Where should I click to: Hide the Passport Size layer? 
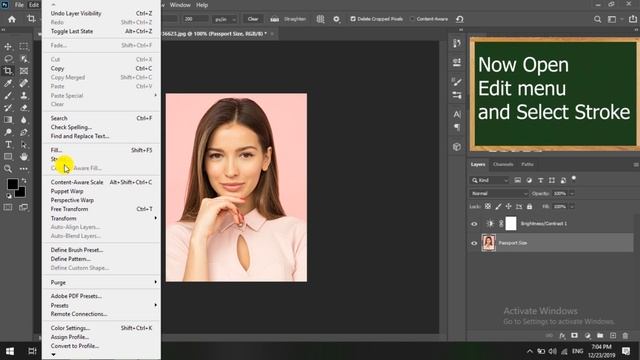[x=474, y=243]
